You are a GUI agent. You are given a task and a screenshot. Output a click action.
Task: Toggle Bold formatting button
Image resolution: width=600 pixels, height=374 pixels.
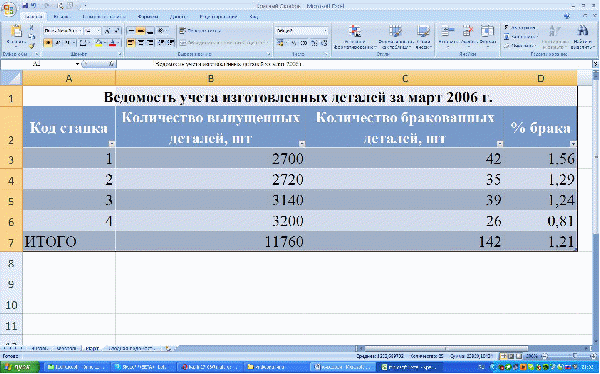tap(48, 43)
